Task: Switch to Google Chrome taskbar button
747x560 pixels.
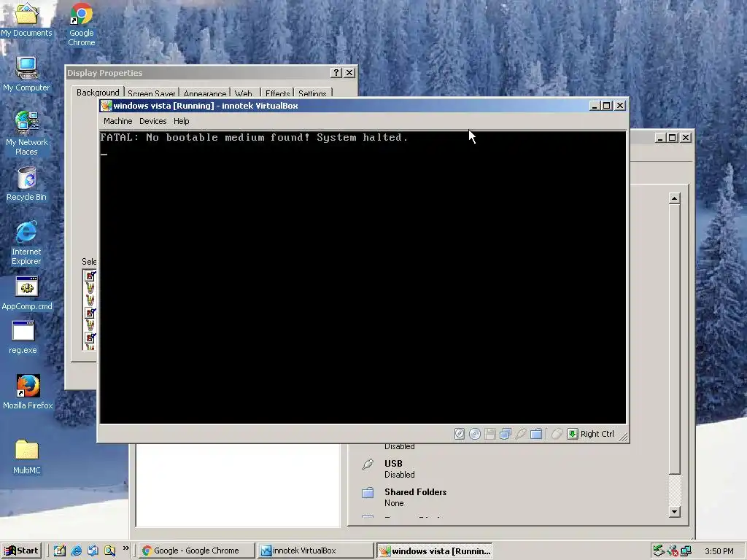Action: tap(196, 551)
